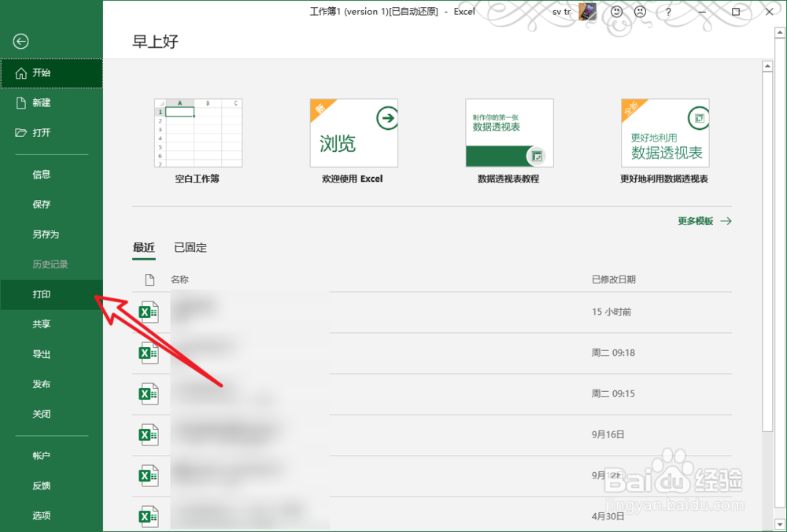
Task: Open the 发布 page
Action: click(x=51, y=385)
